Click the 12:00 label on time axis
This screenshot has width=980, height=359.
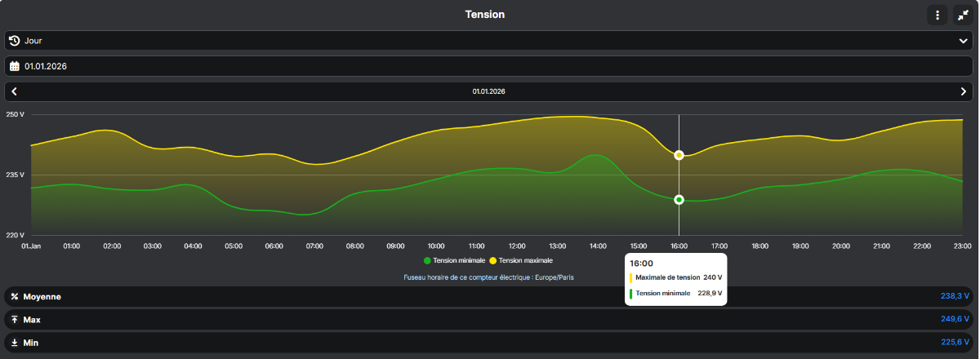pos(517,246)
